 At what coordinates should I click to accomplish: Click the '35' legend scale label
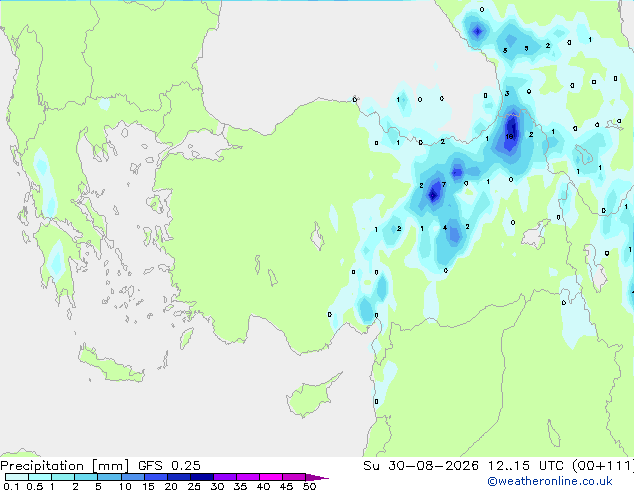pos(240,486)
